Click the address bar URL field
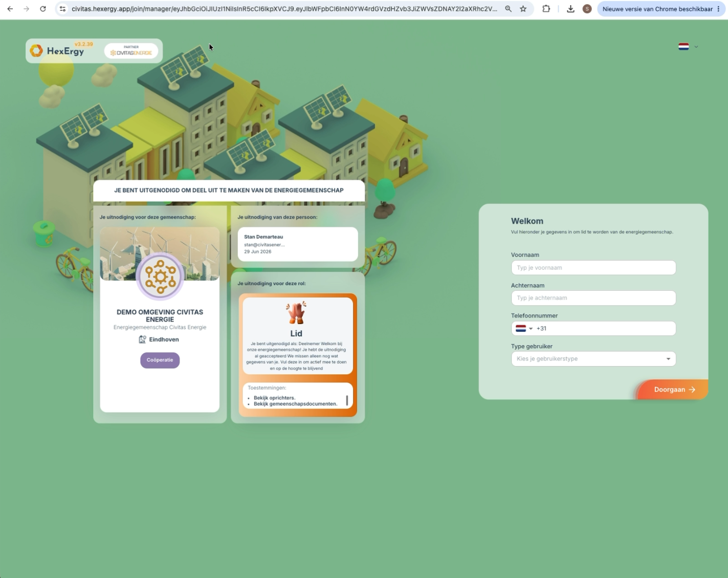This screenshot has width=728, height=578. pos(284,9)
